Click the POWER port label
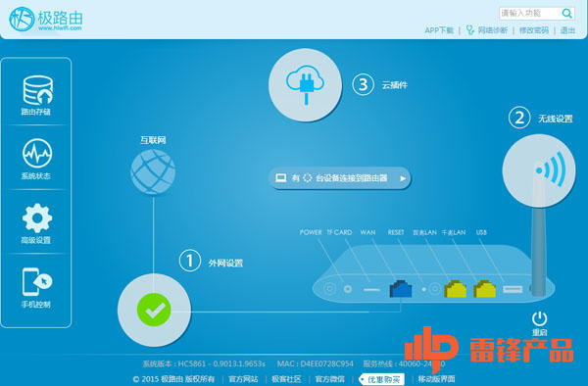 pyautogui.click(x=311, y=232)
